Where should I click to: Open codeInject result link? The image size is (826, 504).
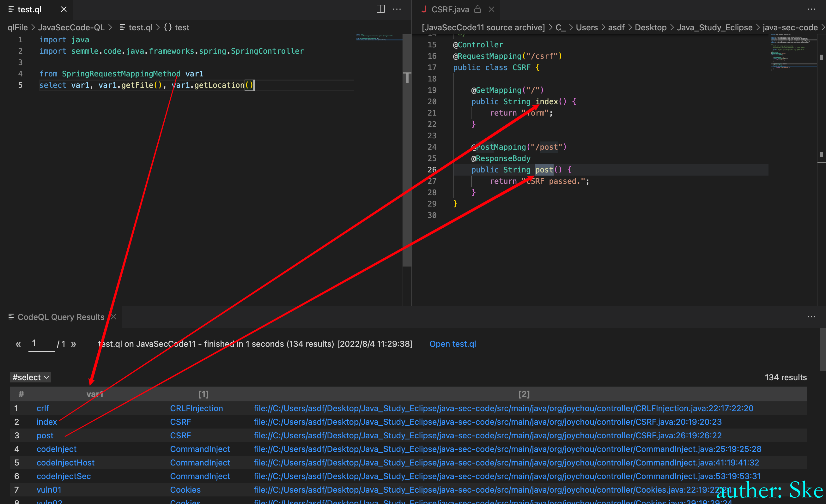[56, 449]
